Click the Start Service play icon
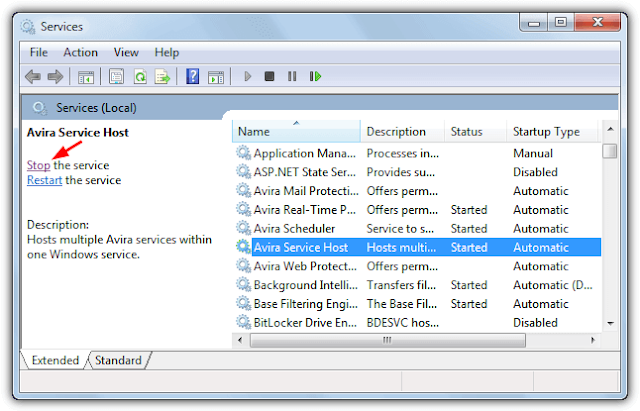 click(x=247, y=76)
